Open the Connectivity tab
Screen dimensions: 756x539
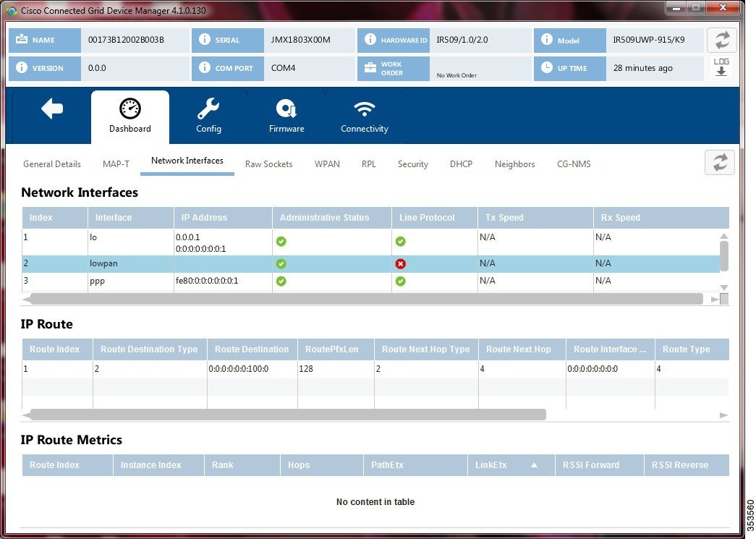point(365,116)
